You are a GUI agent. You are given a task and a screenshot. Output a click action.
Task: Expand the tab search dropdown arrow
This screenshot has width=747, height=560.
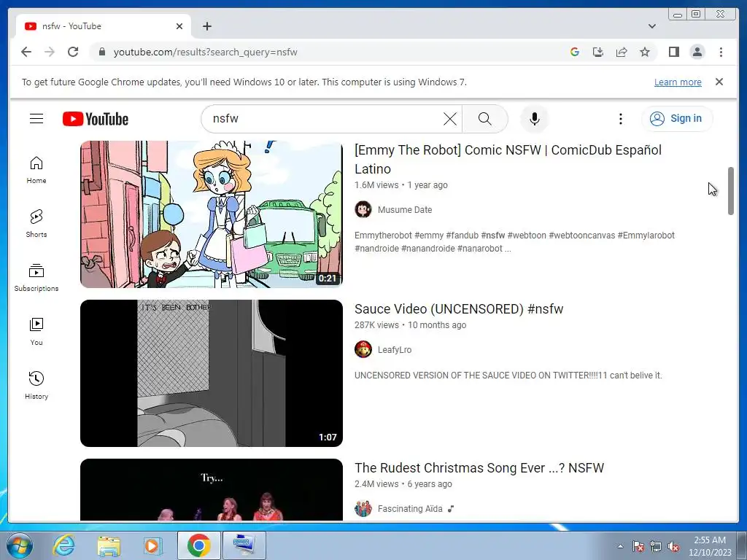click(x=651, y=26)
